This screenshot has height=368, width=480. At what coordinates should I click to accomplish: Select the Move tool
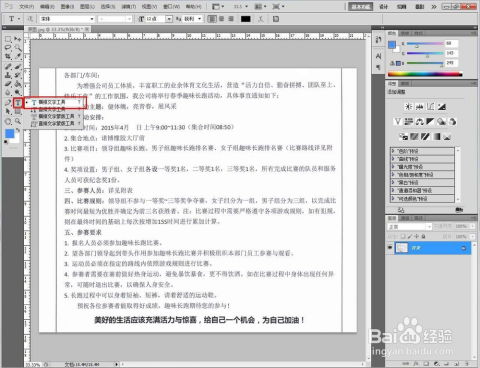click(x=18, y=39)
